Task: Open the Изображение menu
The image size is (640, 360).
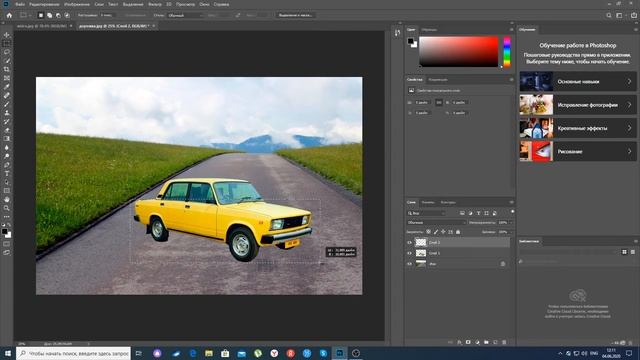Action: point(77,4)
